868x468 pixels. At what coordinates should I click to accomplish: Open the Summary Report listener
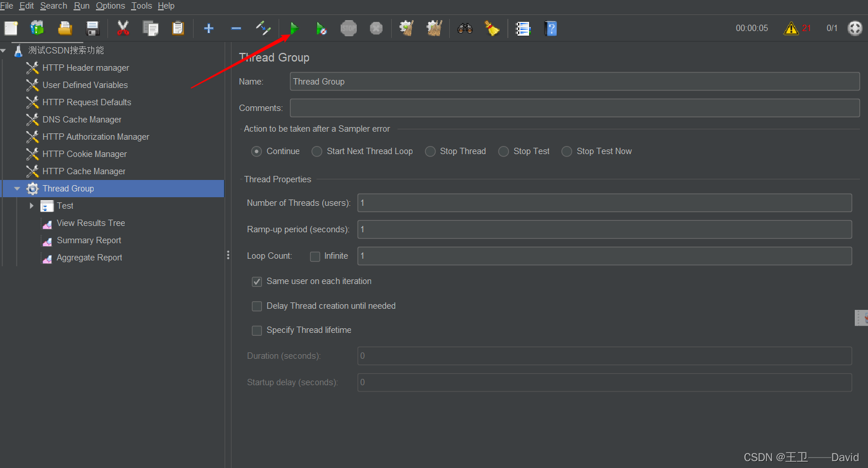point(89,240)
